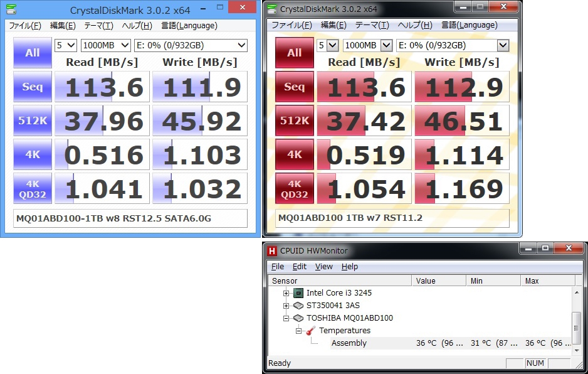Run the red 4K test (not QD32)
Image resolution: width=588 pixels, height=374 pixels.
click(x=295, y=154)
